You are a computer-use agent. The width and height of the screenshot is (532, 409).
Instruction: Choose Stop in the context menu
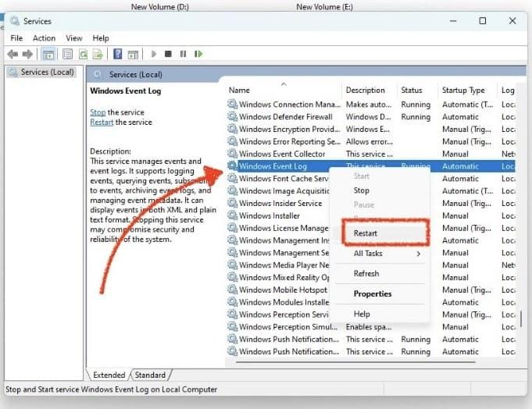(380, 190)
